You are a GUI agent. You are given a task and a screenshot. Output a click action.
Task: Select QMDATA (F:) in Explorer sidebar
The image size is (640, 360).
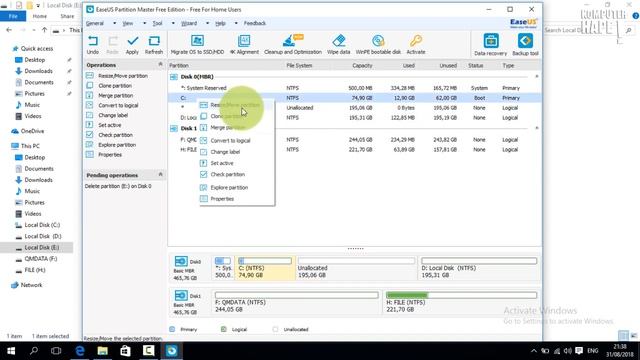pos(41,259)
